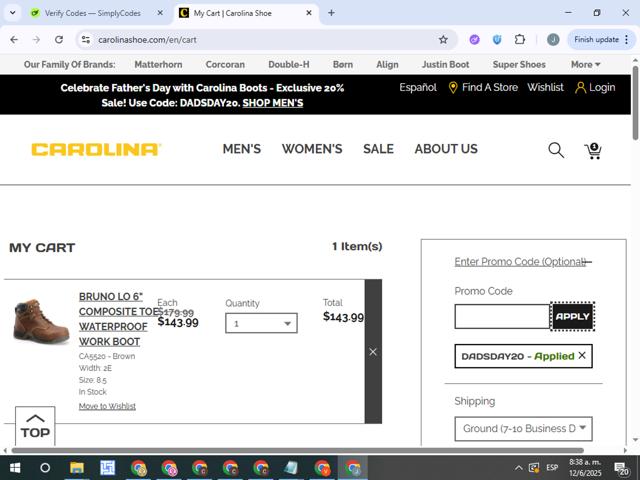Open Windows Start menu
The image size is (640, 480).
15,468
